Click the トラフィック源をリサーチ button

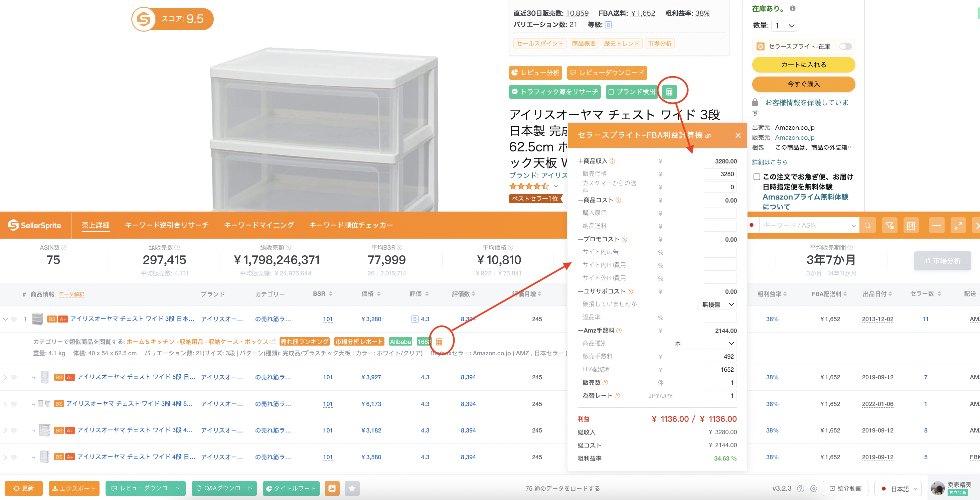(555, 92)
